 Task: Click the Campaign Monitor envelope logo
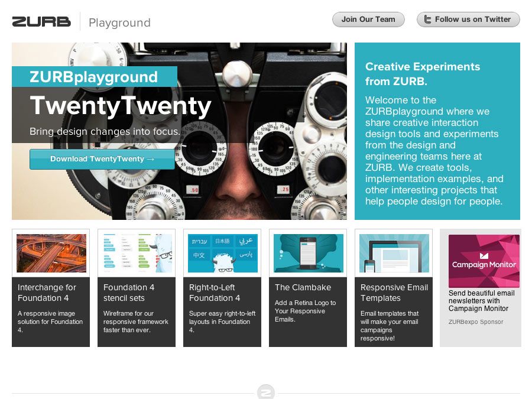click(484, 255)
